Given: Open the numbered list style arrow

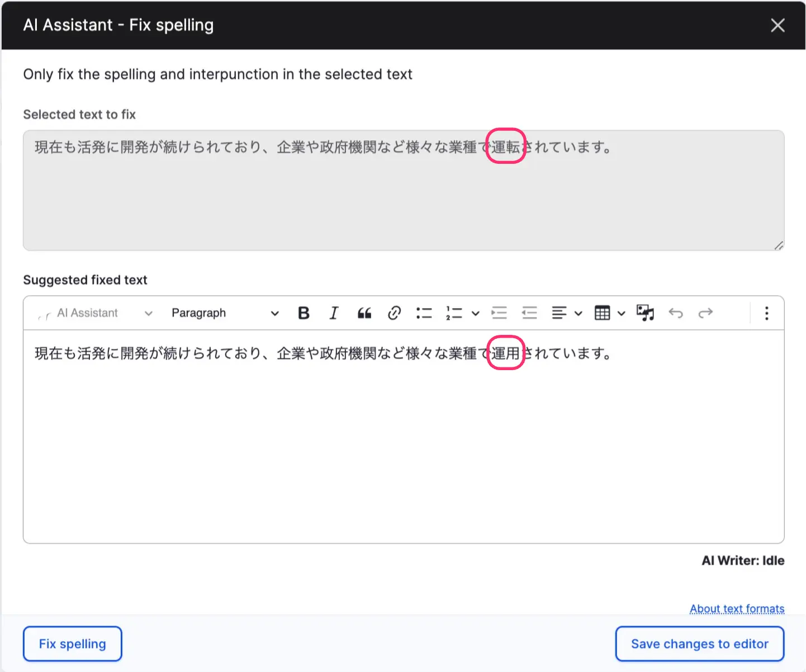Looking at the screenshot, I should (x=476, y=313).
